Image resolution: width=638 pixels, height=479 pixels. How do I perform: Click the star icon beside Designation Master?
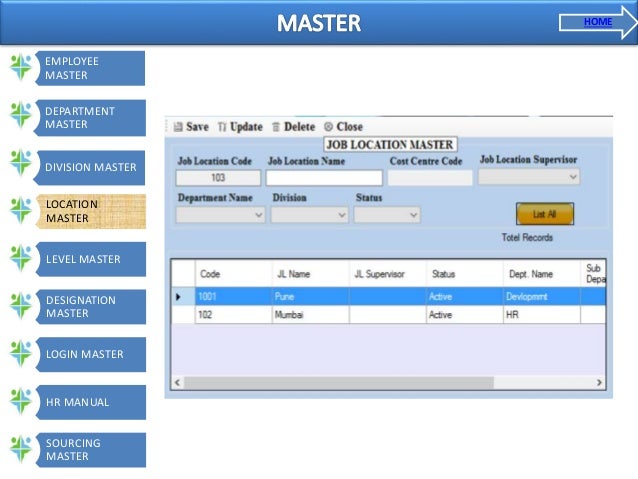coord(21,306)
